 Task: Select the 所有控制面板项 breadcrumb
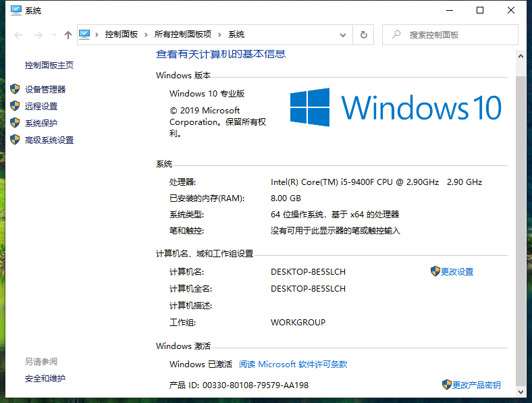182,35
